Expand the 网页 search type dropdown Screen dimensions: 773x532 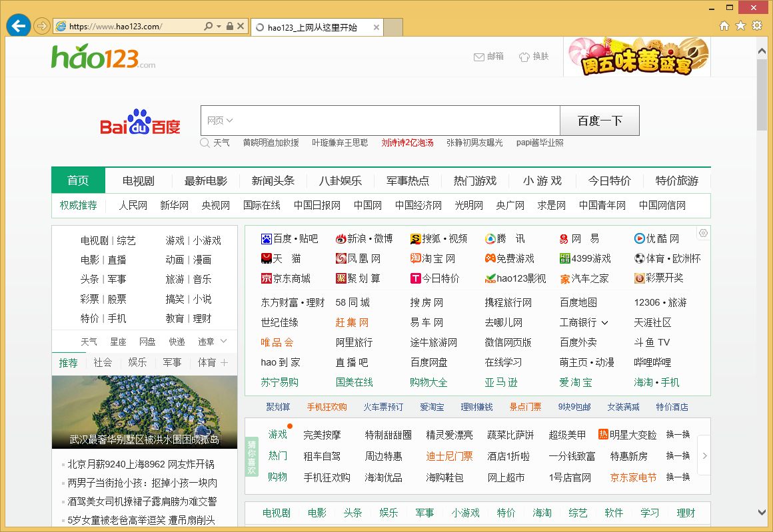point(223,120)
